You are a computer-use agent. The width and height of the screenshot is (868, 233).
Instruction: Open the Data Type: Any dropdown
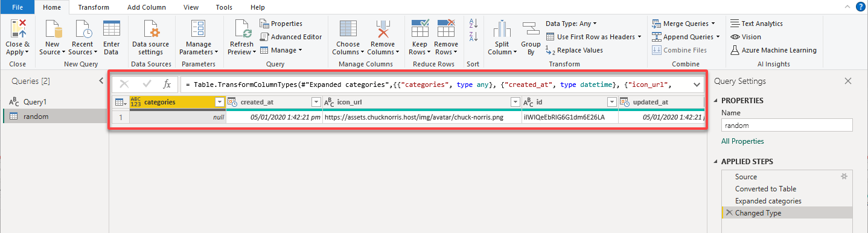[x=571, y=24]
